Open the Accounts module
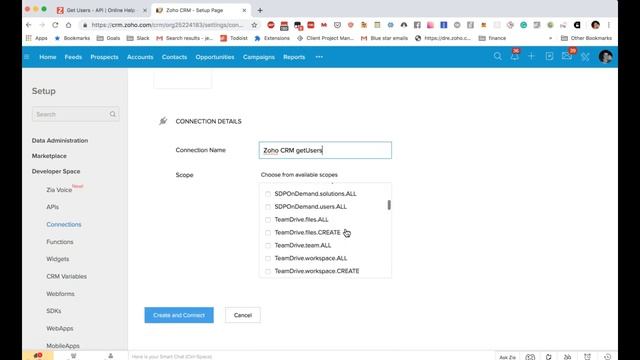The height and width of the screenshot is (360, 640). tap(140, 57)
